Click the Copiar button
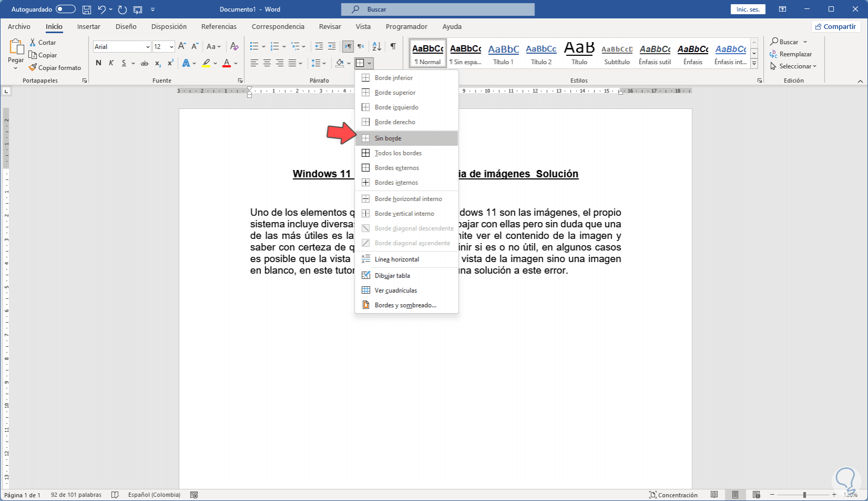 click(43, 55)
